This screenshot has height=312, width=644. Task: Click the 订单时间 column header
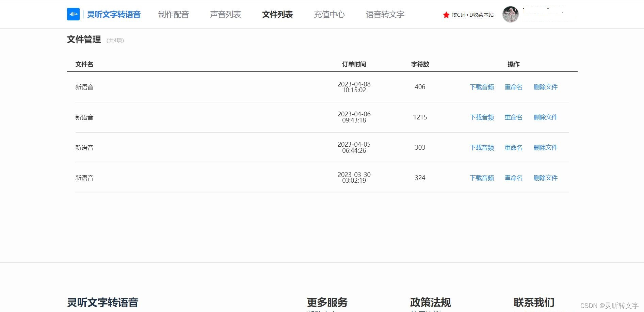pyautogui.click(x=354, y=64)
